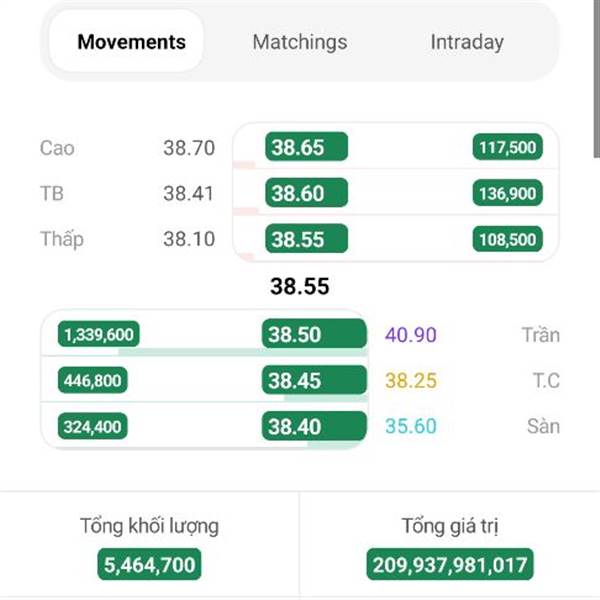Tap the 38.65 ask price badge
This screenshot has height=600, width=600.
[307, 147]
